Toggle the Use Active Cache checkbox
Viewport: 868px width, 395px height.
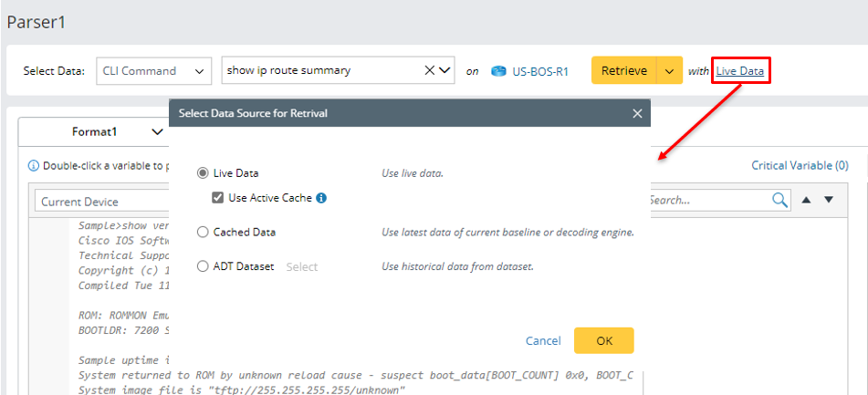[x=218, y=198]
